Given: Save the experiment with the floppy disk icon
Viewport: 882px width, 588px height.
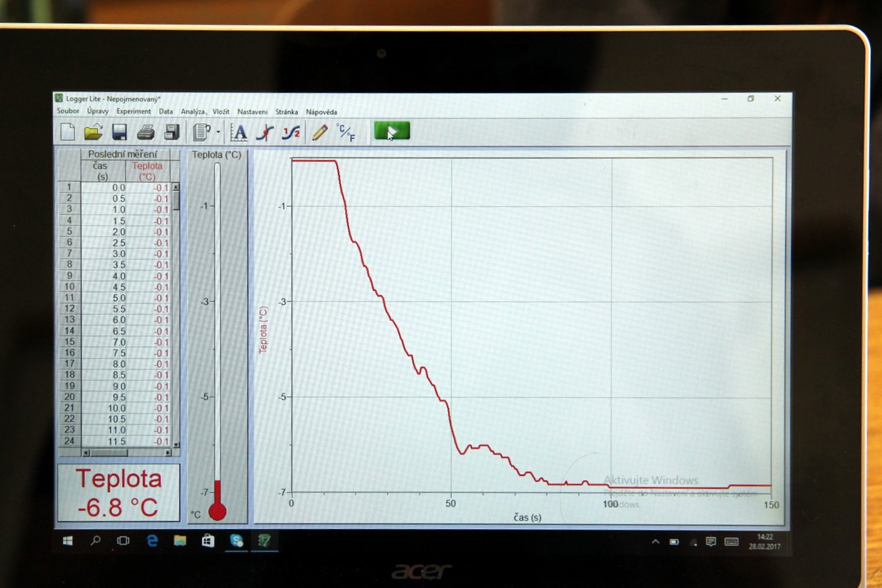Looking at the screenshot, I should point(119,132).
